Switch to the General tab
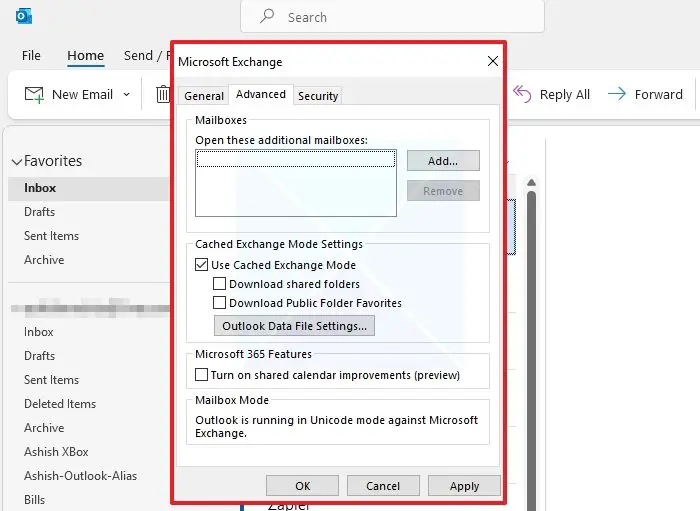The height and width of the screenshot is (511, 700). point(204,96)
